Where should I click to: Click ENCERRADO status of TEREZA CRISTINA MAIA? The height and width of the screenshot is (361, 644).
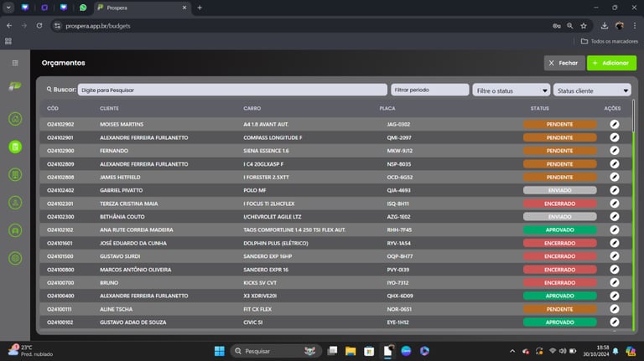(559, 204)
